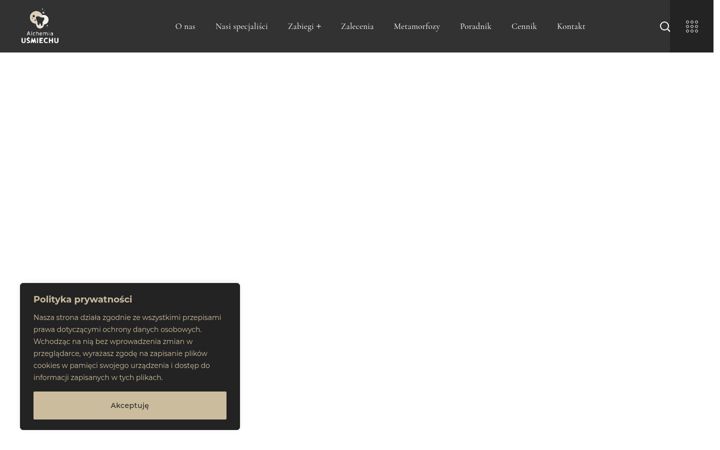The height and width of the screenshot is (450, 720).
Task: Go to the Kontakt page
Action: [x=571, y=26]
